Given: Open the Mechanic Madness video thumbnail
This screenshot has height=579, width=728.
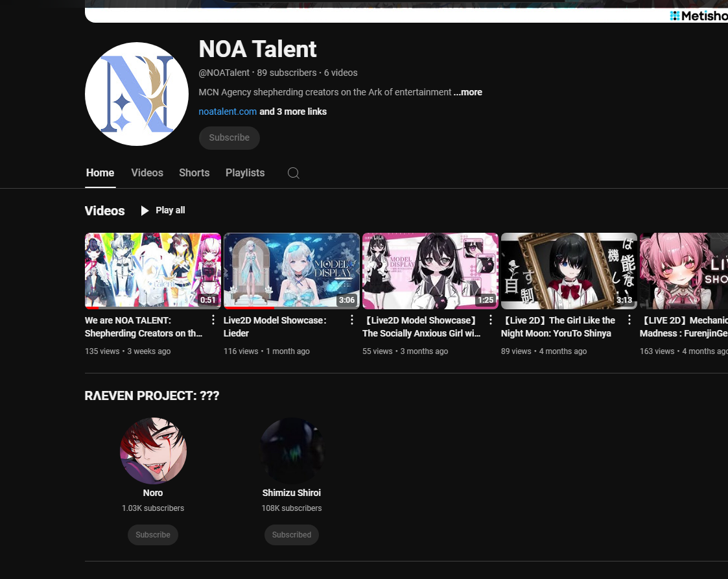Looking at the screenshot, I should pos(684,270).
